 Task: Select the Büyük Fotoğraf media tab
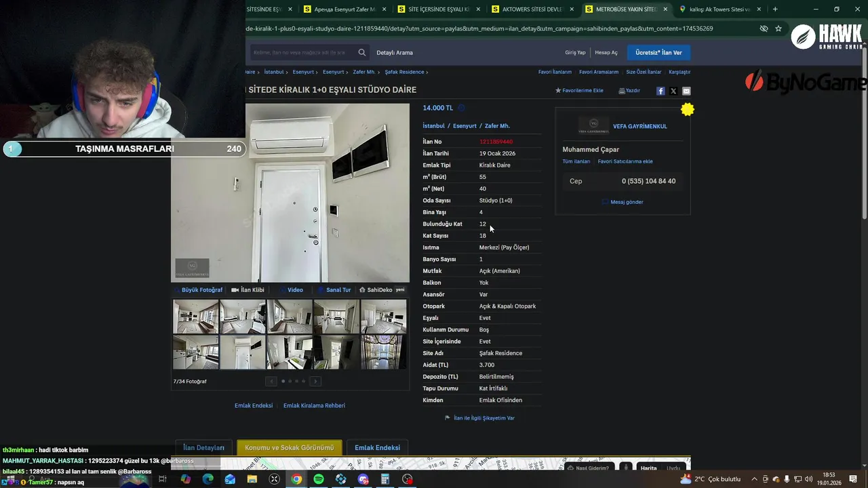(197, 290)
